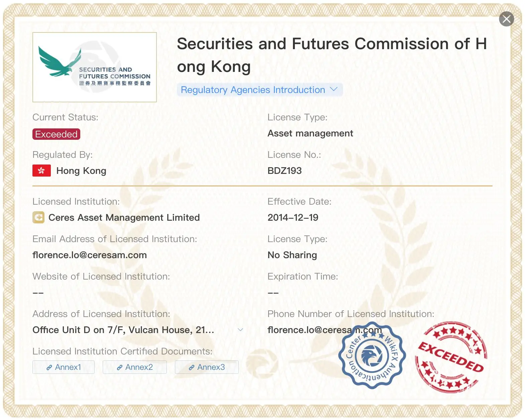Select the Ceres Asset Management Limited name
This screenshot has width=525, height=420.
point(124,218)
